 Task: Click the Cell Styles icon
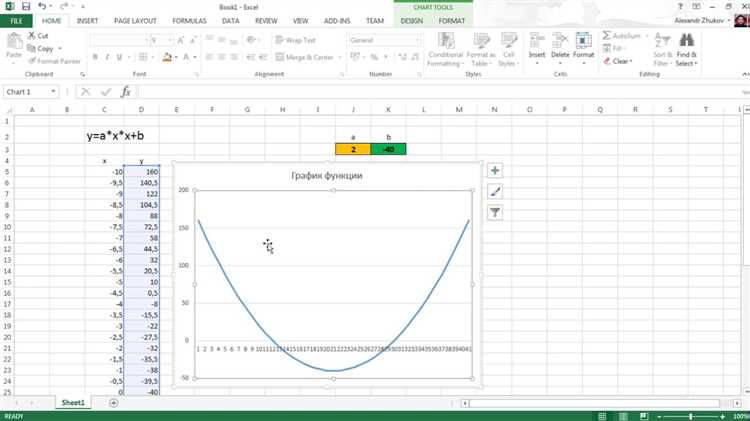(x=508, y=41)
